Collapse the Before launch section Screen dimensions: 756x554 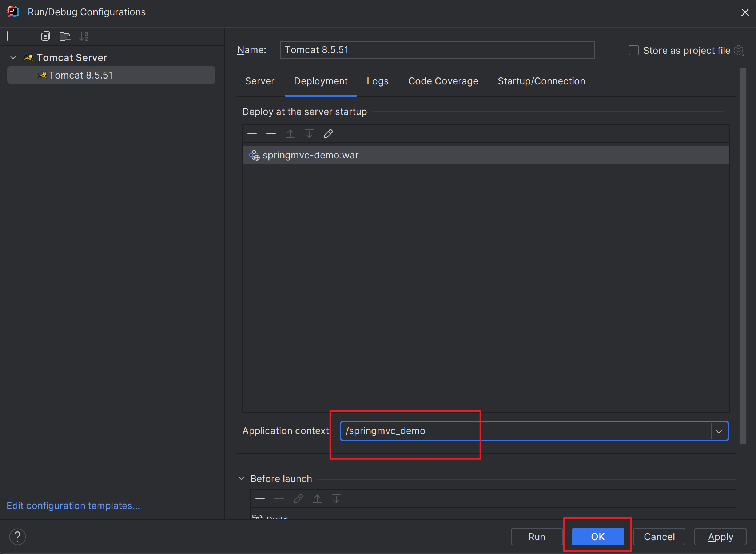tap(242, 478)
